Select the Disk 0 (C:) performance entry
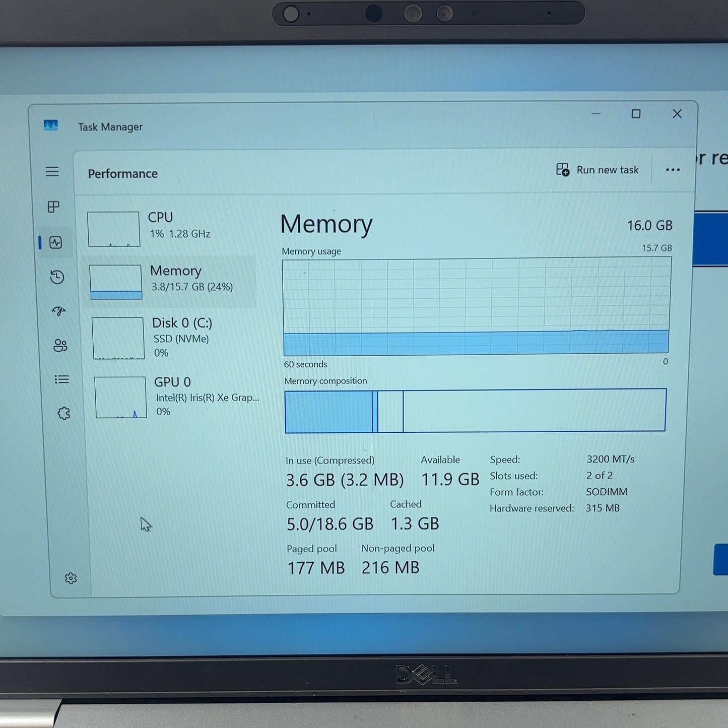This screenshot has height=728, width=728. (171, 338)
